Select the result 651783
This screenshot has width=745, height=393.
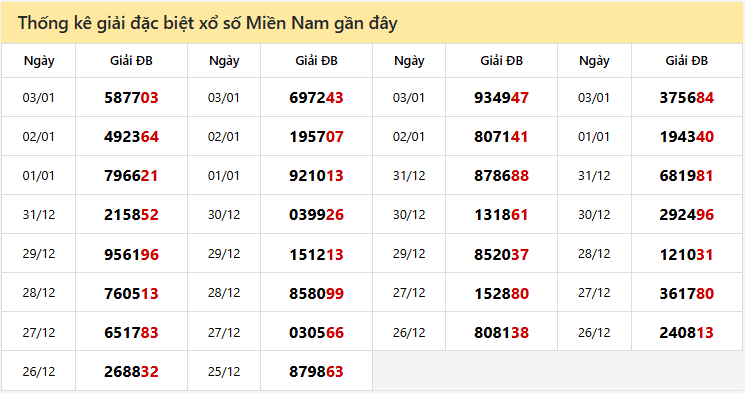tap(131, 333)
